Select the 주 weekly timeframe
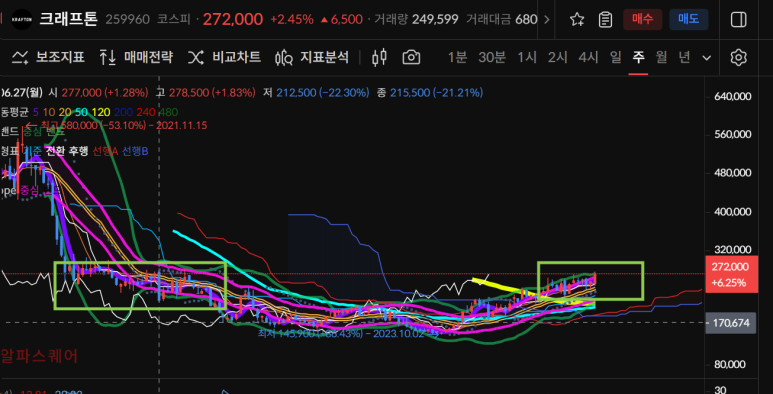Screen dimensions: 773x394 pos(638,57)
